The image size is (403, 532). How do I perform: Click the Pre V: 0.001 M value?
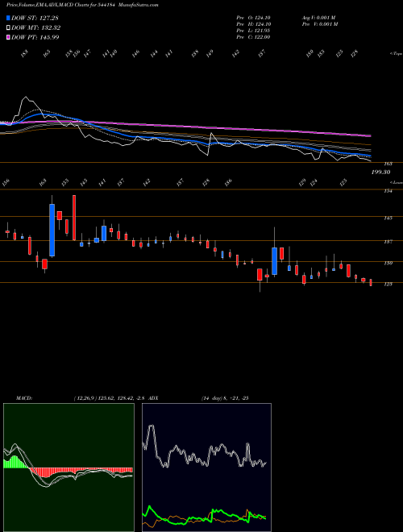tap(319, 24)
